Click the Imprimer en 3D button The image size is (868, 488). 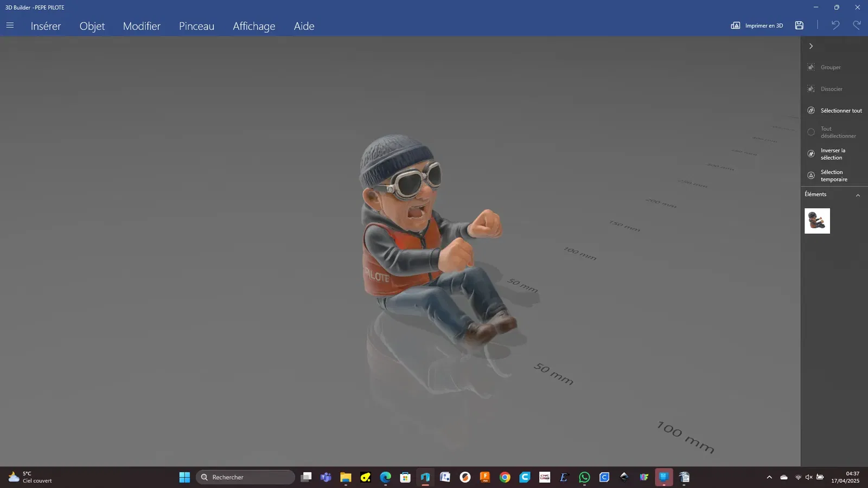point(757,25)
